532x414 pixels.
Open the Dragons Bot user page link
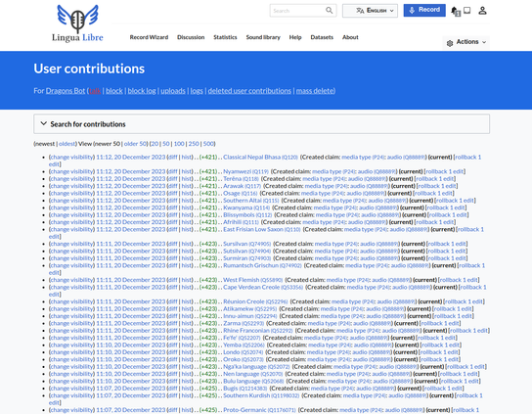(x=66, y=91)
